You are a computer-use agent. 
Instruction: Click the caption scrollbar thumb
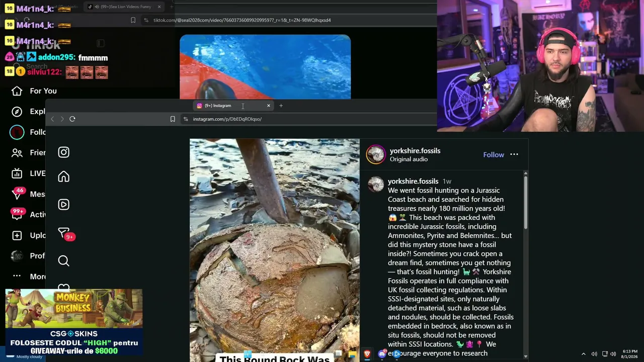[526, 203]
